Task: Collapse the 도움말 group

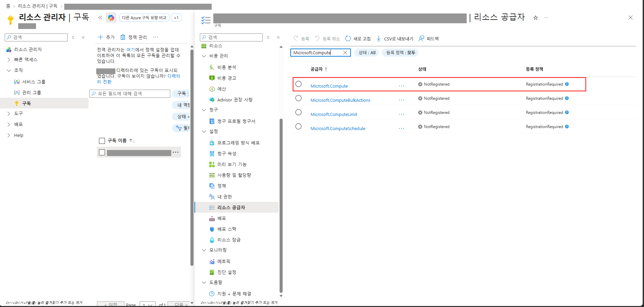Action: [204, 282]
